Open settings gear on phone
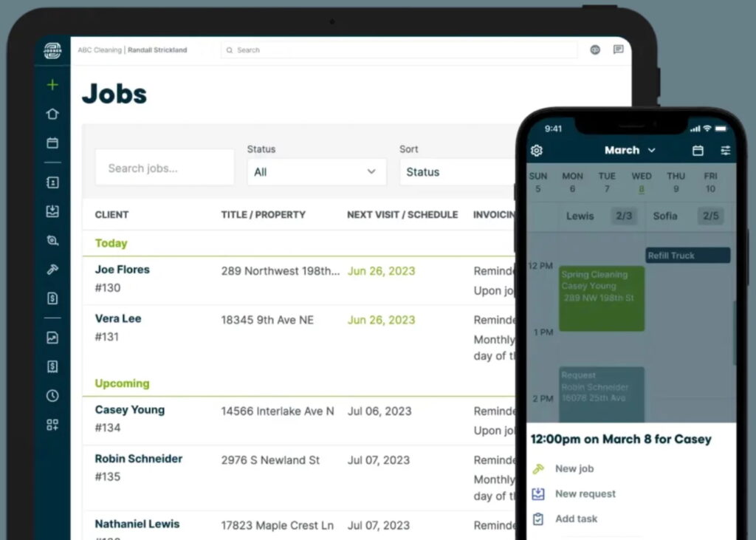The height and width of the screenshot is (540, 756). 537,151
